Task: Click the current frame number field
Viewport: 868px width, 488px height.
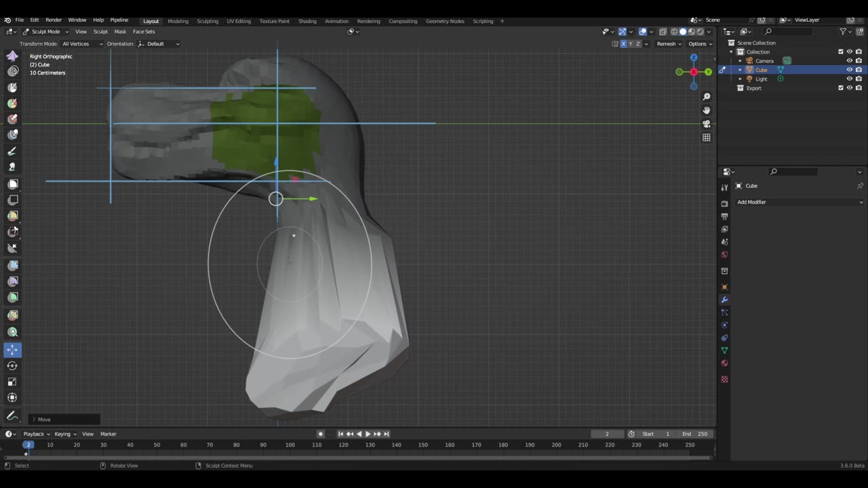Action: pos(607,434)
